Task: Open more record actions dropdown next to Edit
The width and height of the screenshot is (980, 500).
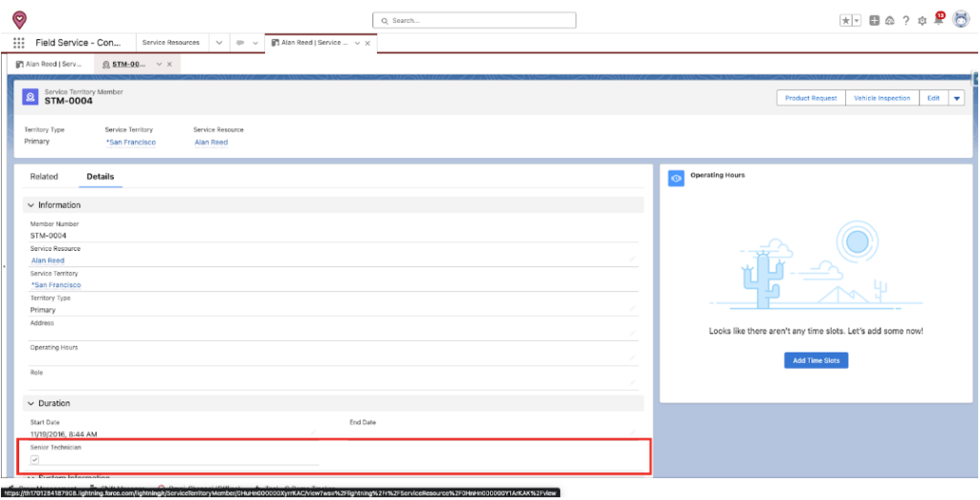Action: point(956,99)
